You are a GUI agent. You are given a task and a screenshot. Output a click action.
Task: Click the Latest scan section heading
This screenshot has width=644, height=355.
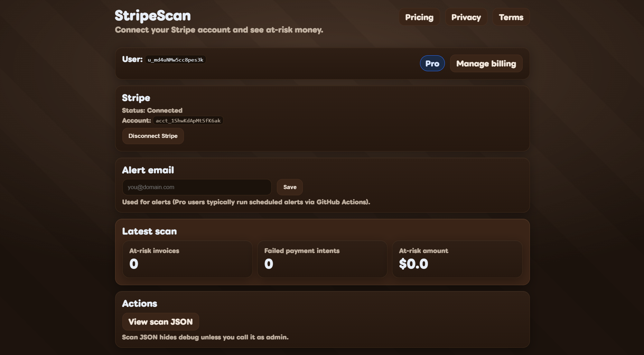[149, 231]
